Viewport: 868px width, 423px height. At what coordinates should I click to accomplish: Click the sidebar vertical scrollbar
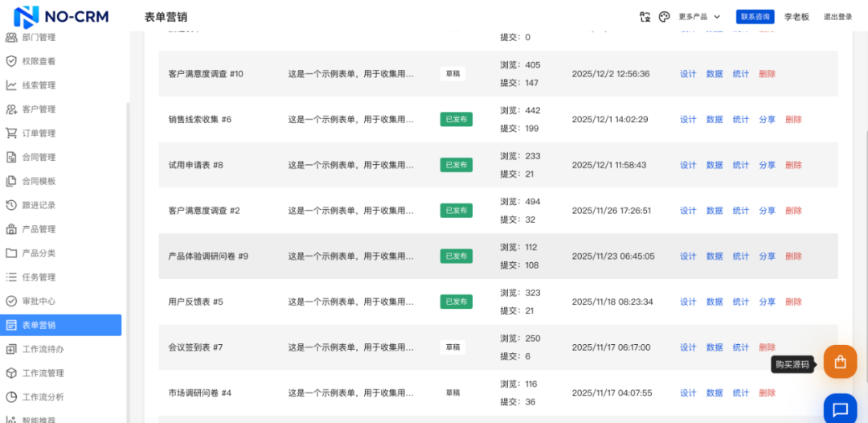[128, 261]
